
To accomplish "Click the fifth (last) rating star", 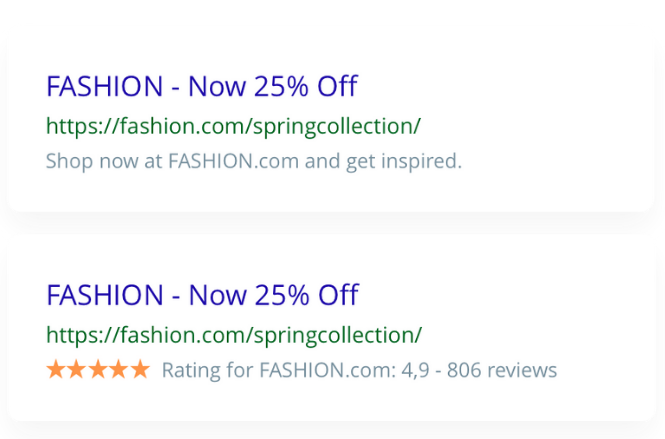I will point(140,370).
